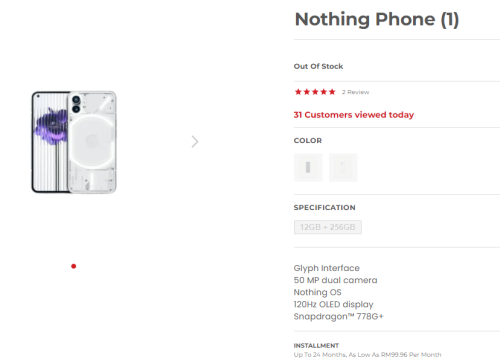The image size is (500, 364).
Task: Click the 120Hz OLED display line
Action: [x=333, y=304]
